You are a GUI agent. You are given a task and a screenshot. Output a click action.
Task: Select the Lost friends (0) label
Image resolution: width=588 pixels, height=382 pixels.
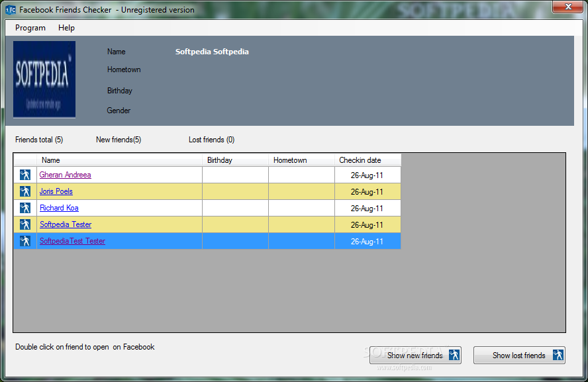(x=211, y=140)
